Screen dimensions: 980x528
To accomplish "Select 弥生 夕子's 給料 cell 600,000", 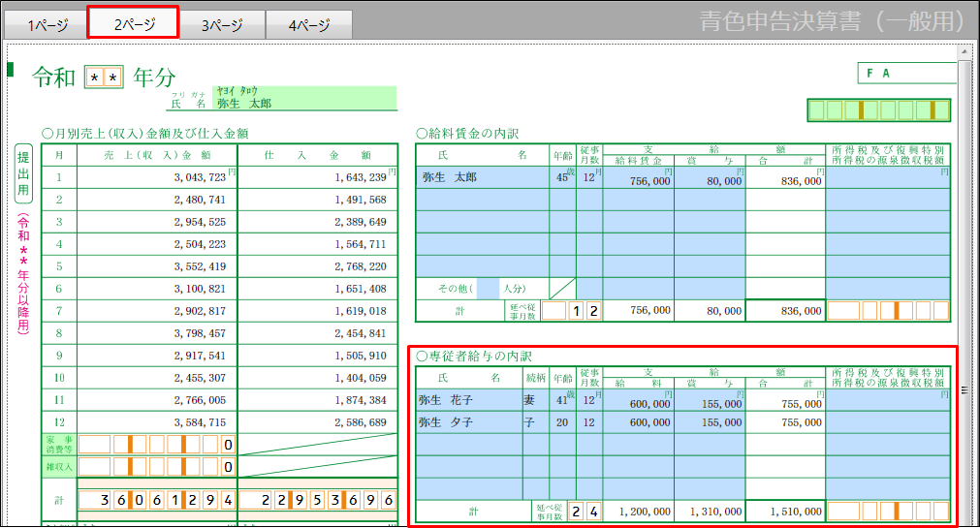I will tap(637, 422).
